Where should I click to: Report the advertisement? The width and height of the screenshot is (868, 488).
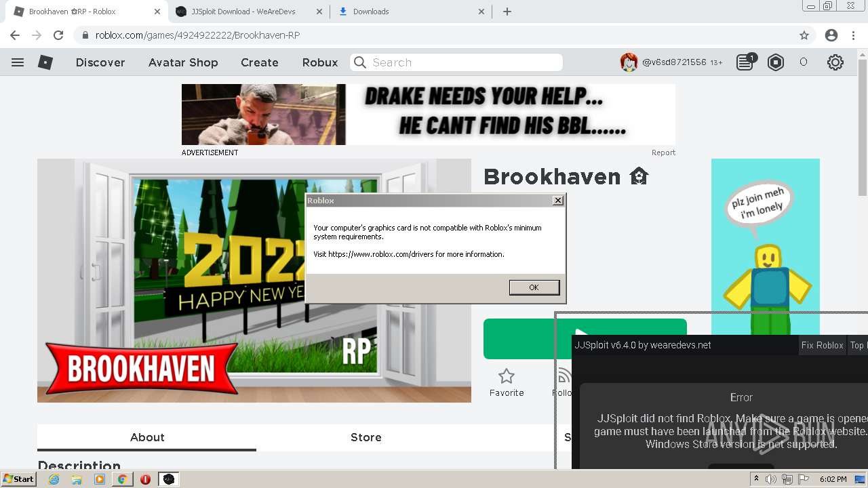(x=663, y=152)
